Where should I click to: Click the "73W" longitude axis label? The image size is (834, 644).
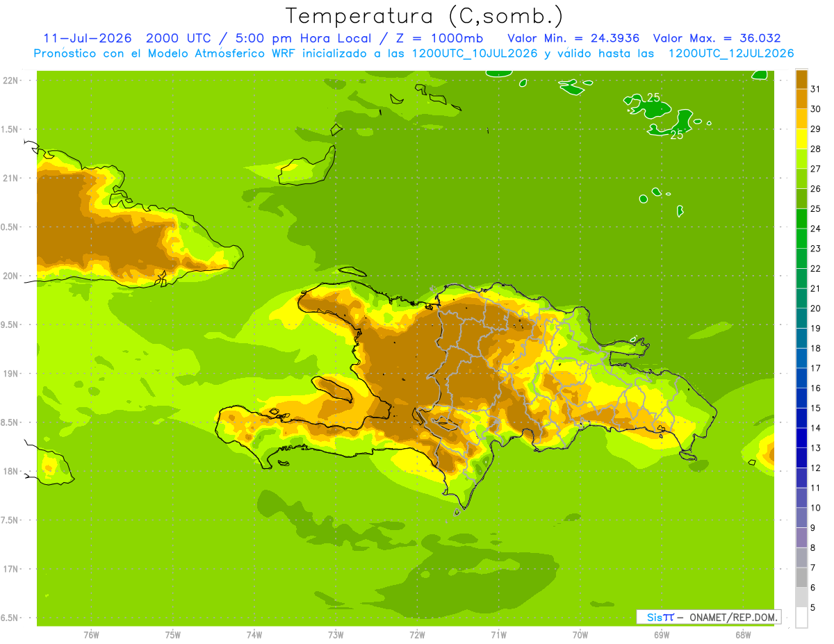click(x=336, y=634)
